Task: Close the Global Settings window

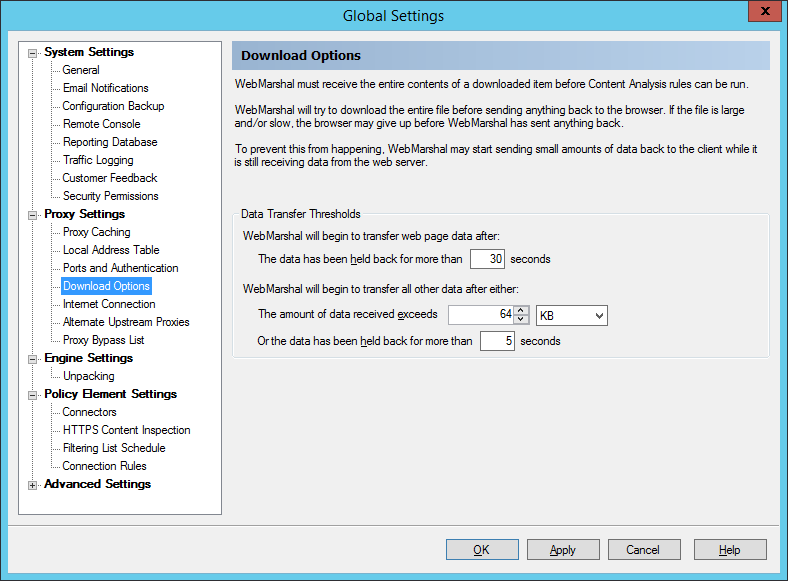Action: [765, 11]
